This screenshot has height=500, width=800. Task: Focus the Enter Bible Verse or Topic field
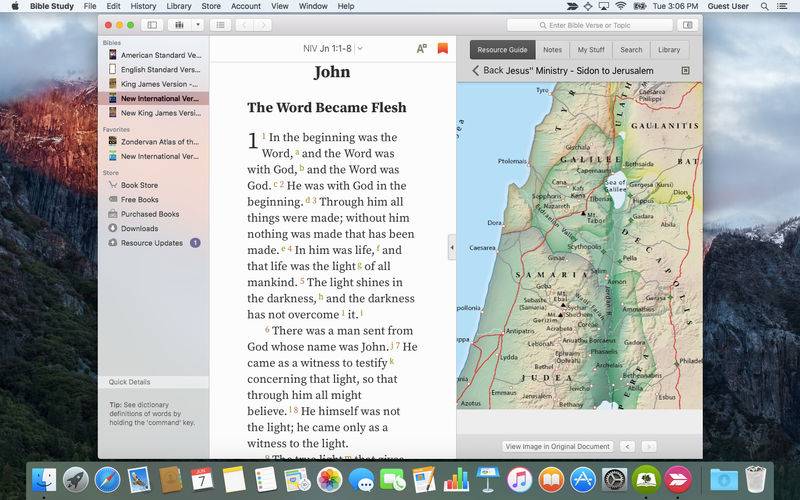590,25
